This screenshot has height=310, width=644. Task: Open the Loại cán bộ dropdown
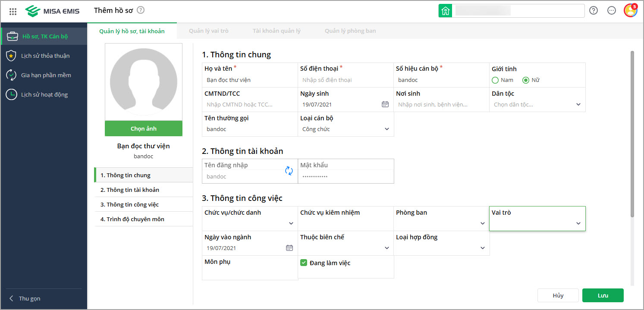coord(387,129)
